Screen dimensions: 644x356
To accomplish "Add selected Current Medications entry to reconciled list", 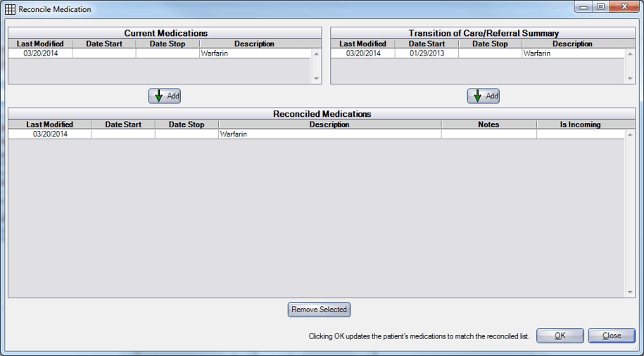I will (x=165, y=96).
